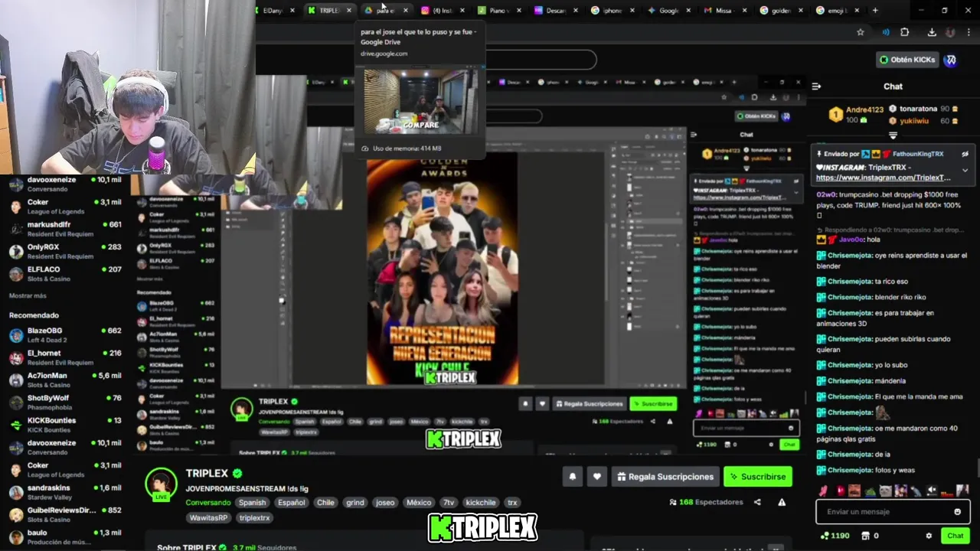Click KICKBounties channel avatar
This screenshot has height=551, width=980.
pyautogui.click(x=15, y=425)
